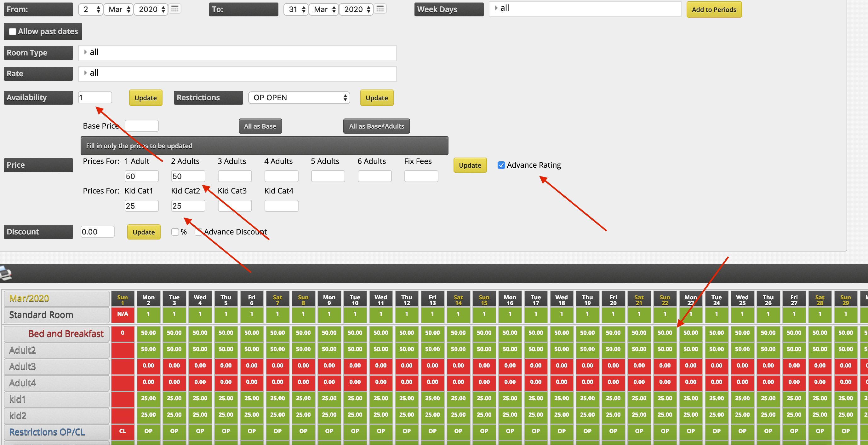Open the From date calendar picker icon
Image resolution: width=868 pixels, height=445 pixels.
tap(174, 9)
